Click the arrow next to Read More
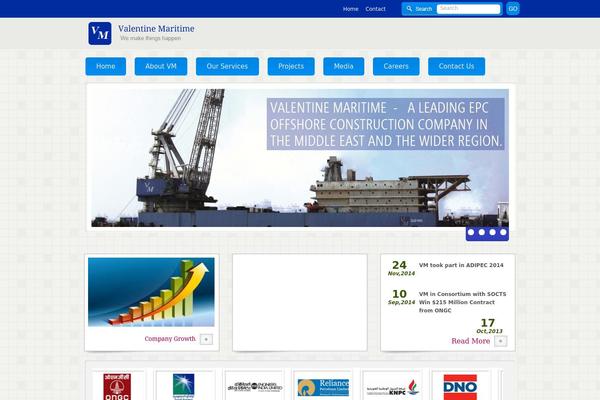Image resolution: width=600 pixels, height=400 pixels. tap(501, 341)
